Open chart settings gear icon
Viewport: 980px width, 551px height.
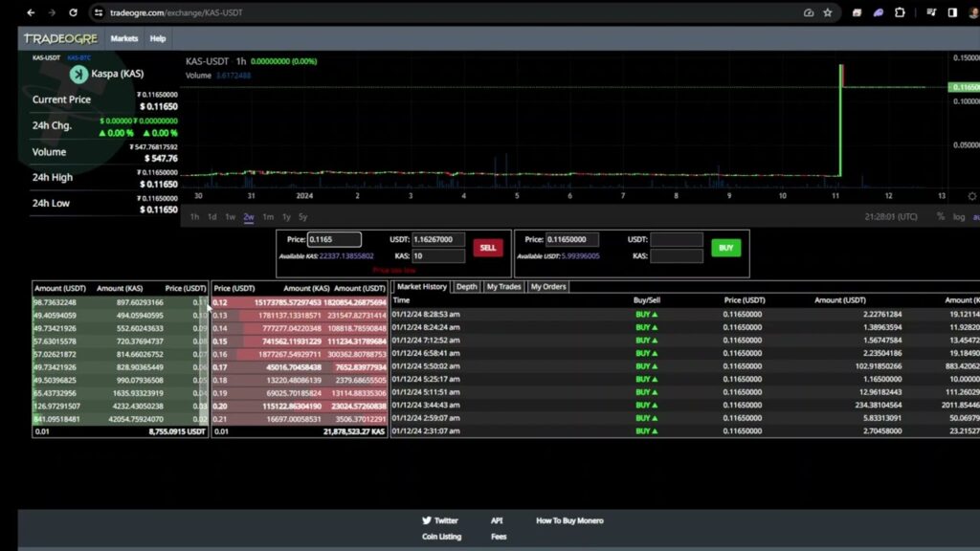(x=972, y=196)
